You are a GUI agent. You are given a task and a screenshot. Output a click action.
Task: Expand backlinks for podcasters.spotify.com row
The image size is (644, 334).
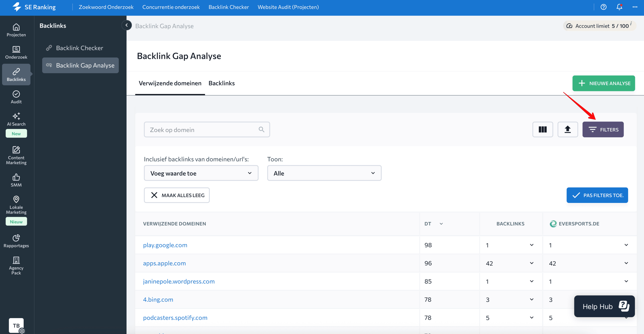pos(532,317)
